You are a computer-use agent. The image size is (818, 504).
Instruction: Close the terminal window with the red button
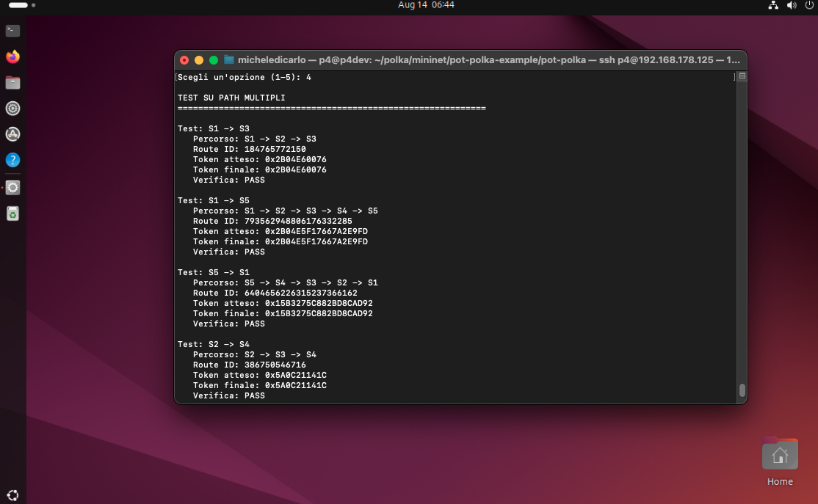[184, 60]
